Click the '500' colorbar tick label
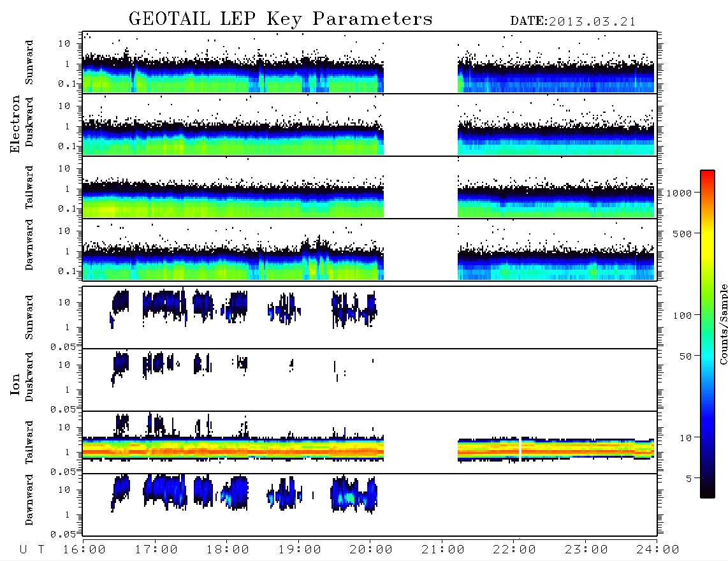This screenshot has height=561, width=728. point(683,233)
